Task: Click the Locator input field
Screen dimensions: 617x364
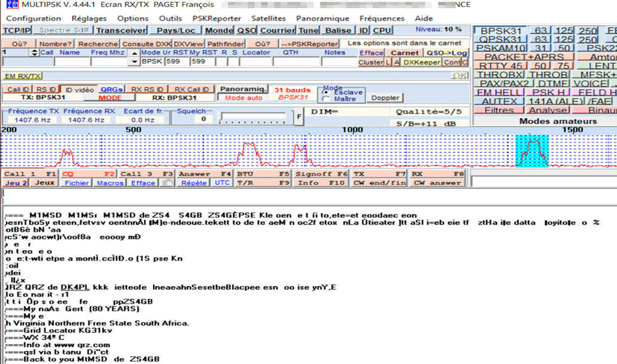Action: tap(256, 62)
